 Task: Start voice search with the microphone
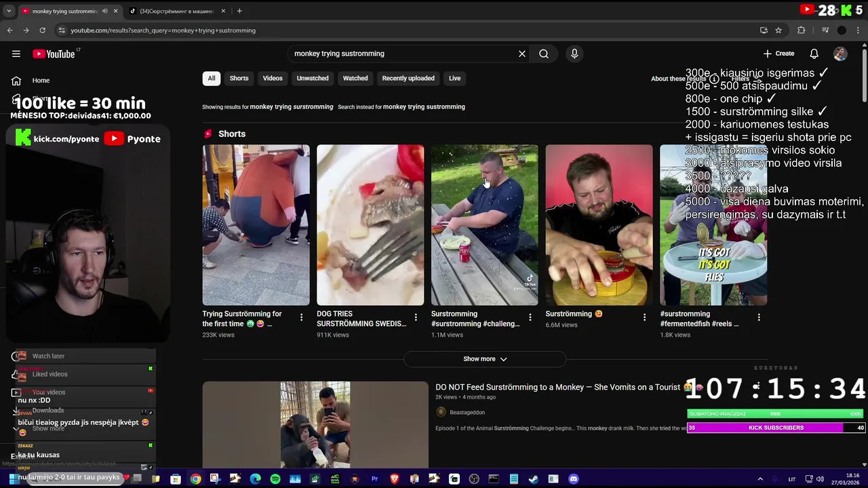point(574,54)
